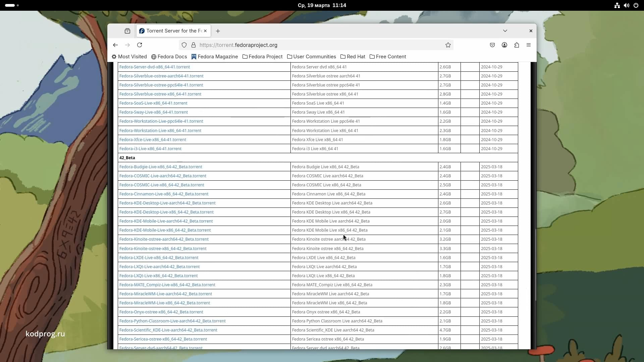
Task: Download Fedora-Server-dvd-x86_64-41.torrent
Action: pos(155,67)
